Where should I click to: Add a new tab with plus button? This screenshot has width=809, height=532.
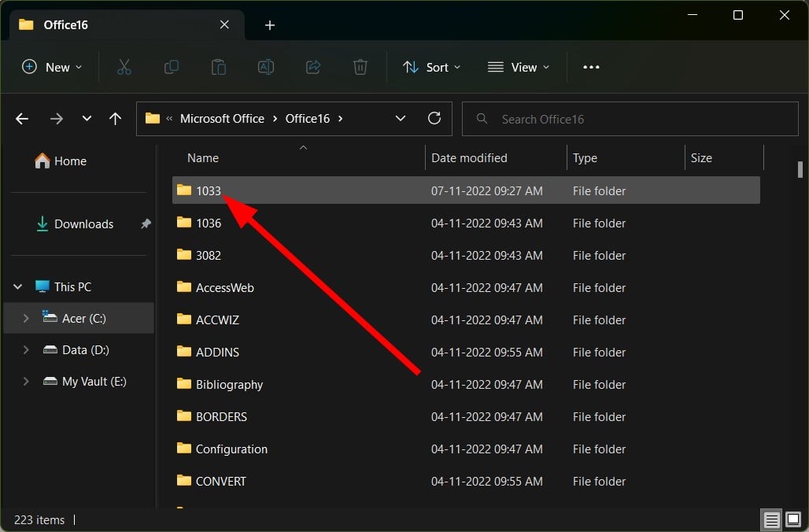pyautogui.click(x=270, y=25)
